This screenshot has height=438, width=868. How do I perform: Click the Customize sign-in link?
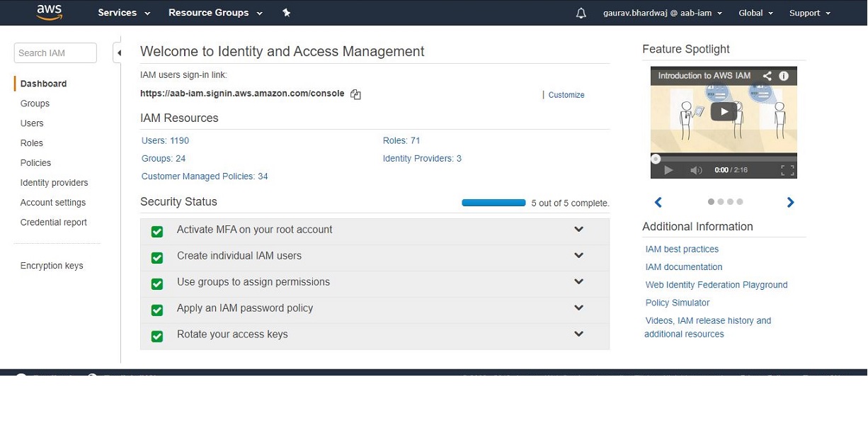(566, 95)
